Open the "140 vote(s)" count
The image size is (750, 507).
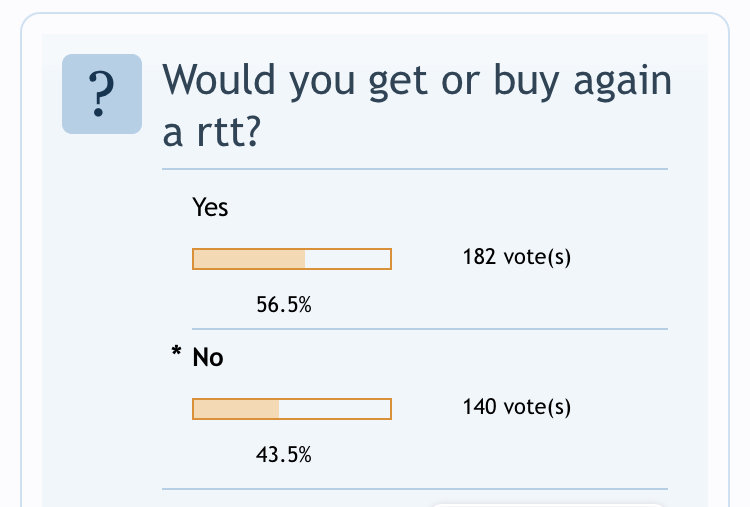tap(517, 407)
